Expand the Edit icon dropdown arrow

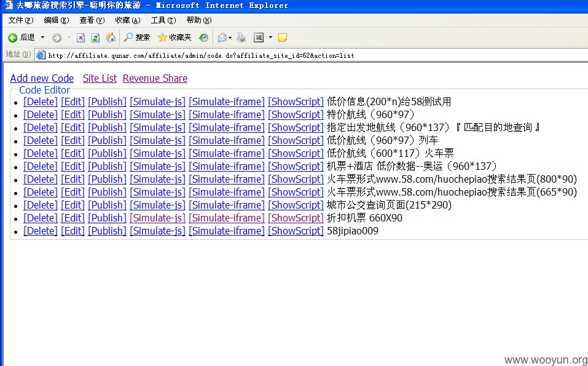click(x=270, y=38)
